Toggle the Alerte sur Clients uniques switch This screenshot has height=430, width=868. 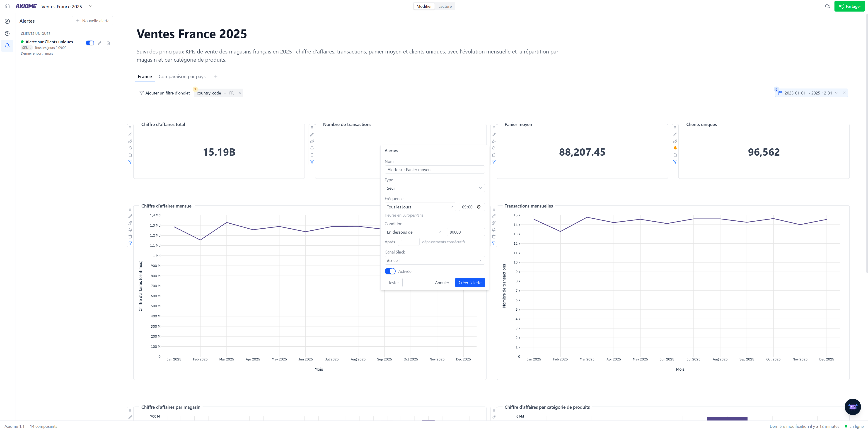[90, 43]
